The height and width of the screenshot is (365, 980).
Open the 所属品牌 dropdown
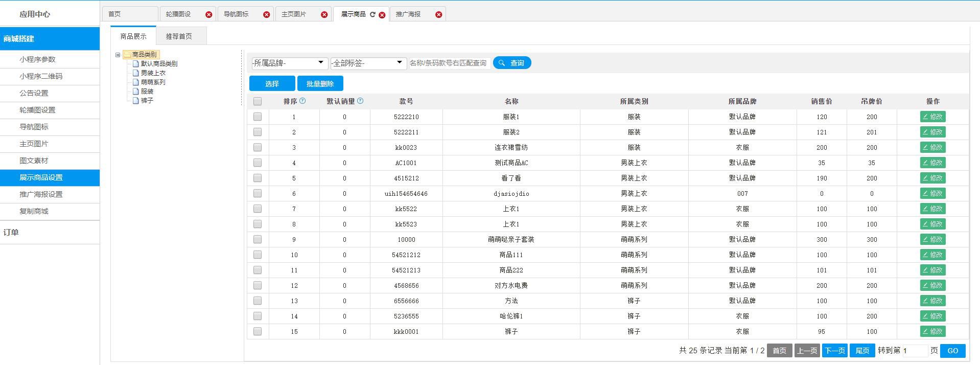pos(289,63)
